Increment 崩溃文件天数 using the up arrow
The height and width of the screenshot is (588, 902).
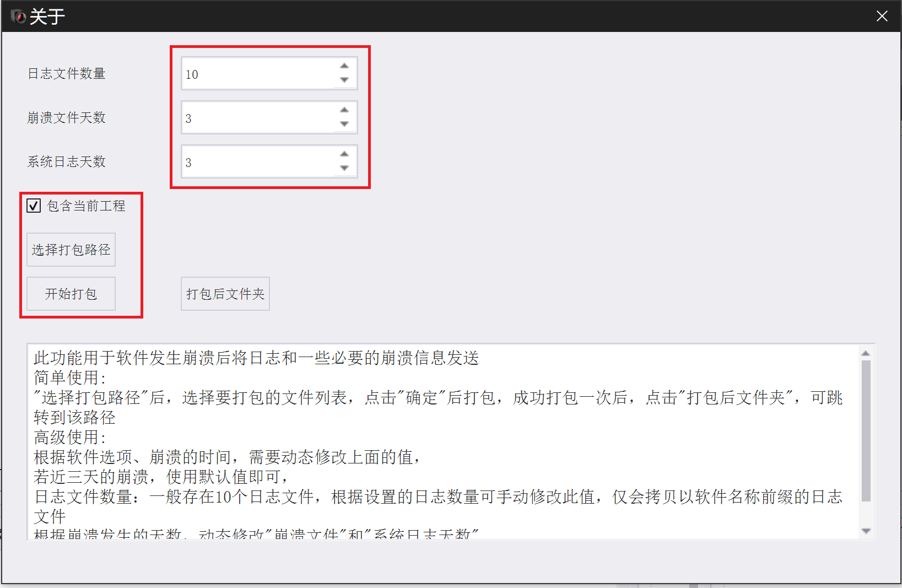(344, 110)
